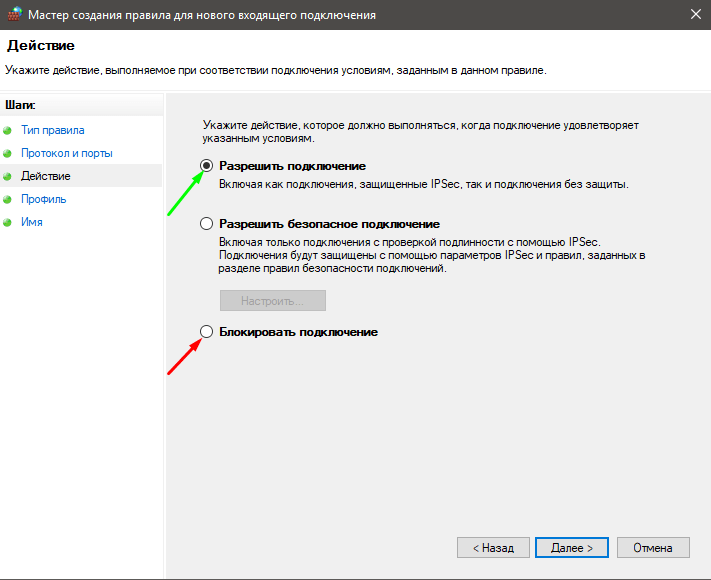Select 'Блокировать подключение' radio button
711x580 pixels.
point(206,332)
